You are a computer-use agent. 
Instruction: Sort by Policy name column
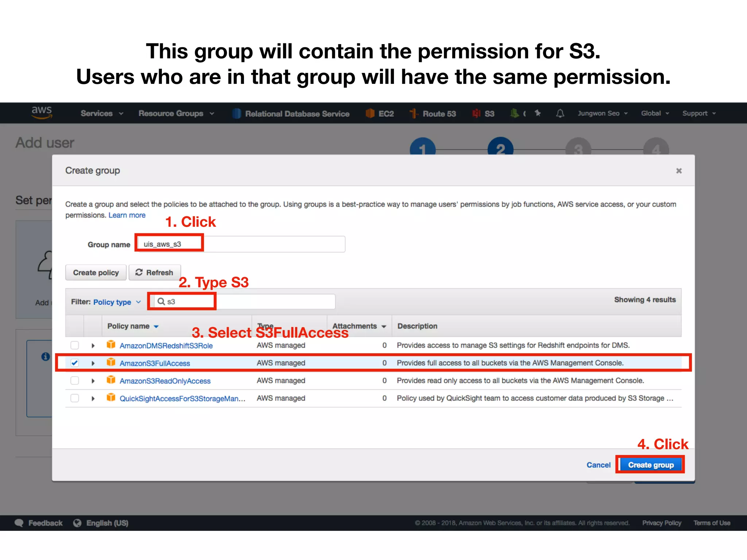133,326
